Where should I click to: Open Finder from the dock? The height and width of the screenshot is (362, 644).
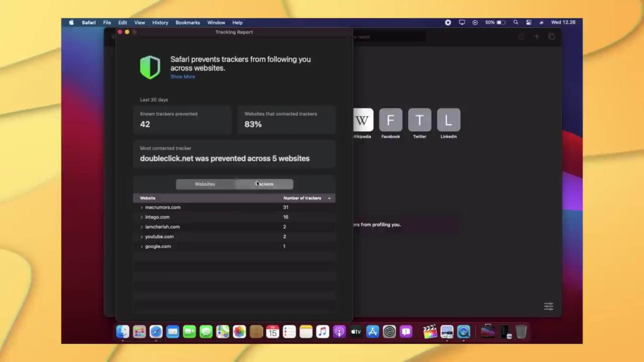(x=123, y=332)
